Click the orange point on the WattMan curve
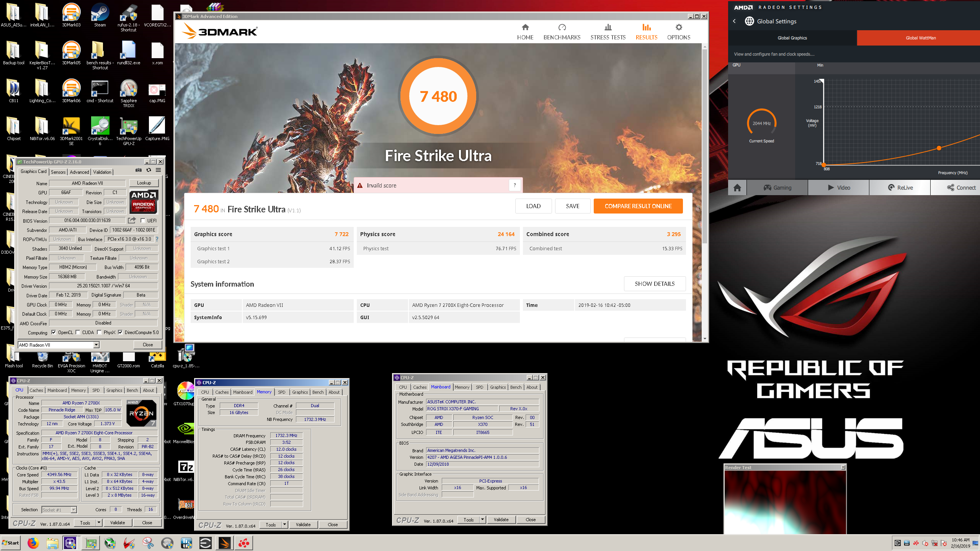Viewport: 980px width, 551px height. [939, 148]
